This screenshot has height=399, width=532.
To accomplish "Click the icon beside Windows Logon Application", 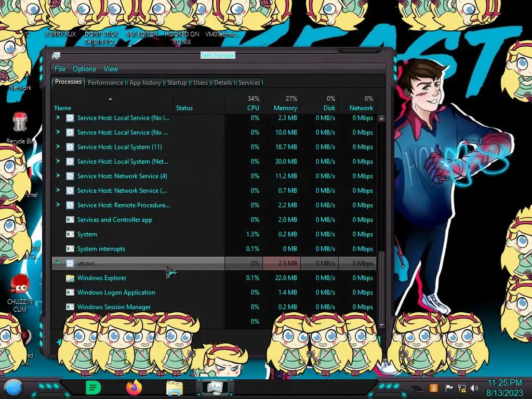I will click(x=70, y=292).
